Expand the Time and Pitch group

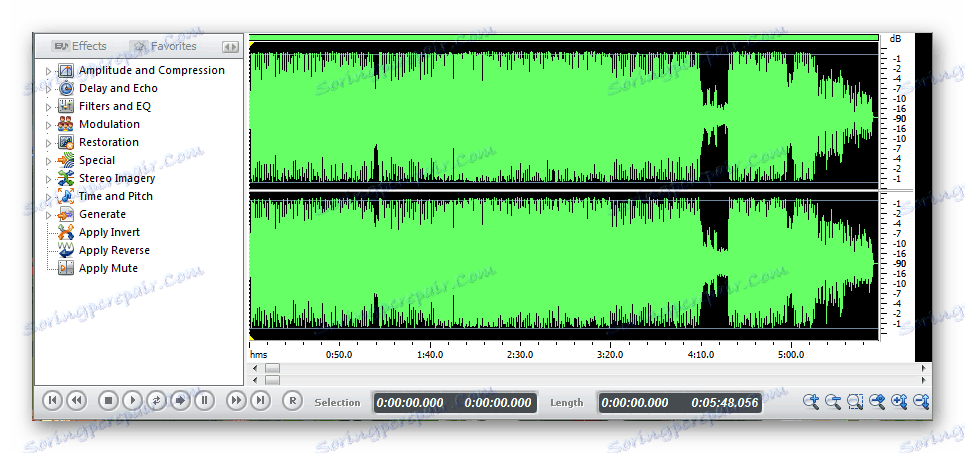[x=49, y=197]
